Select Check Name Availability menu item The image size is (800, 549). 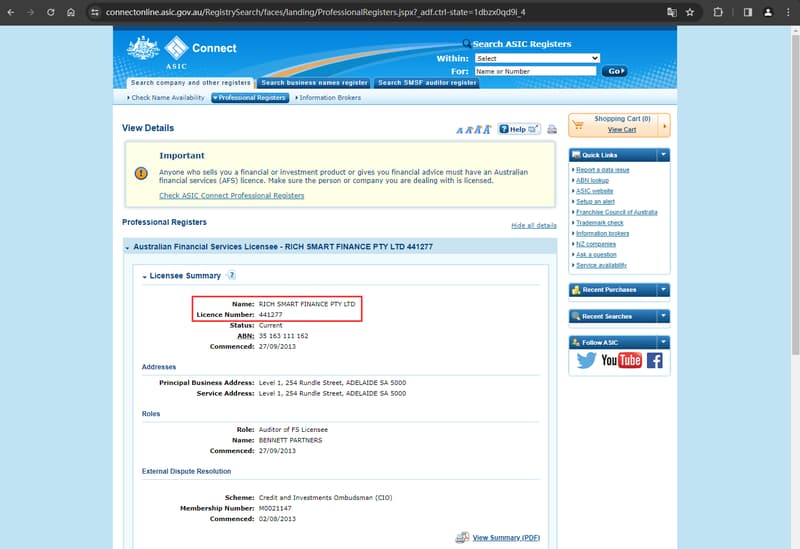(x=166, y=97)
